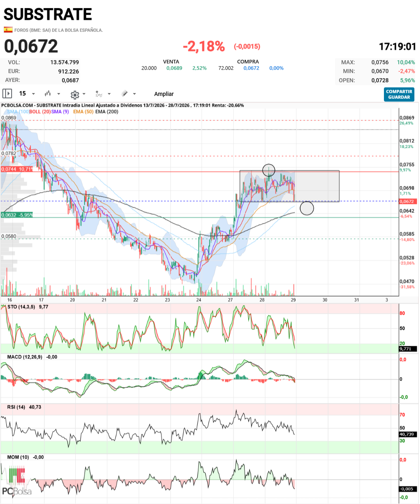Screen dimensions: 420x504
Task: Toggle the SMA (100) indicator label
Action: [x=18, y=111]
